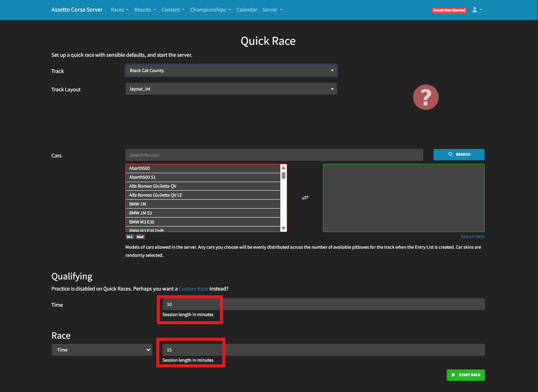This screenshot has width=538, height=392.
Task: Open the user account icon menu
Action: click(x=477, y=10)
